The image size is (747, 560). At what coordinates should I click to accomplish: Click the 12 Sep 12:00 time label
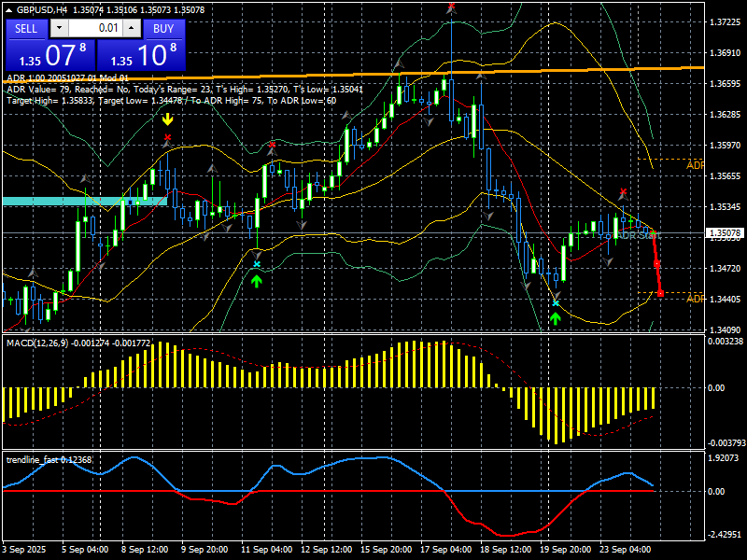pos(327,549)
